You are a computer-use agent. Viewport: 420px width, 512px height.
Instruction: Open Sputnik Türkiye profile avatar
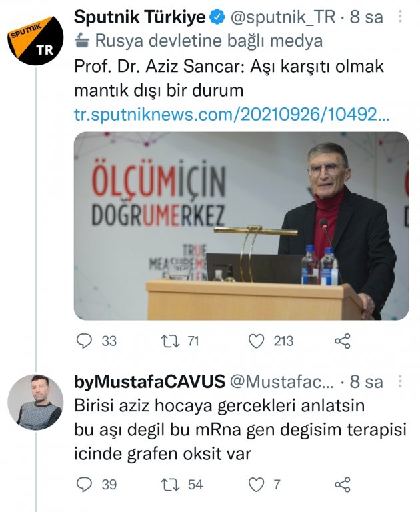click(35, 39)
